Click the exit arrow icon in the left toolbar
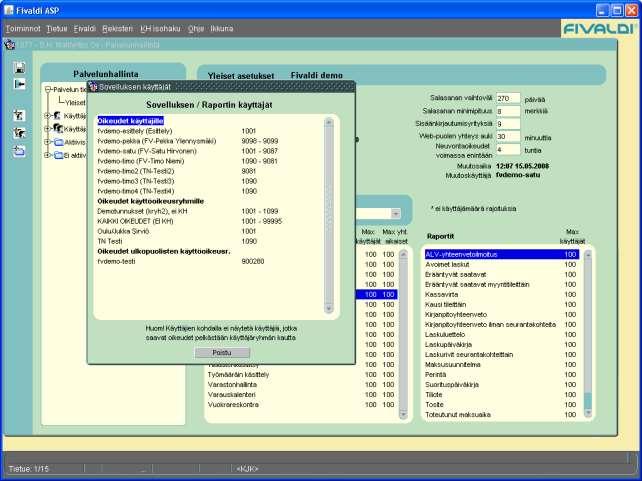 [x=19, y=84]
